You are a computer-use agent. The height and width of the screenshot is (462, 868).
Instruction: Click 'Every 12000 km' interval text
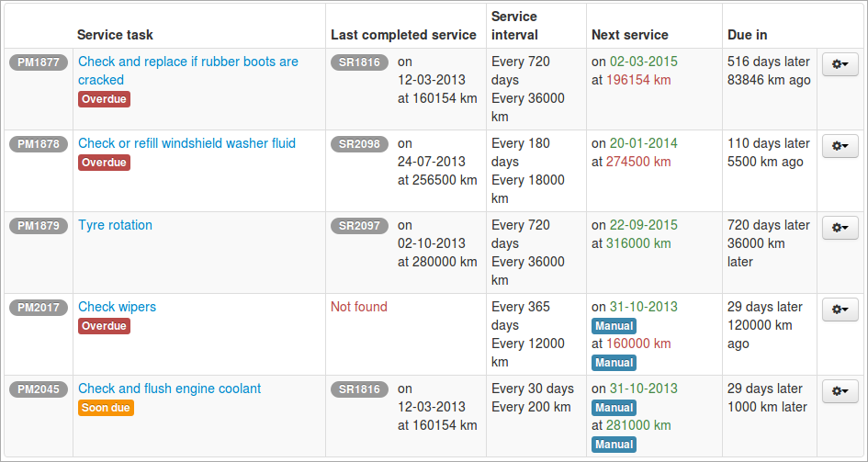[x=528, y=353]
